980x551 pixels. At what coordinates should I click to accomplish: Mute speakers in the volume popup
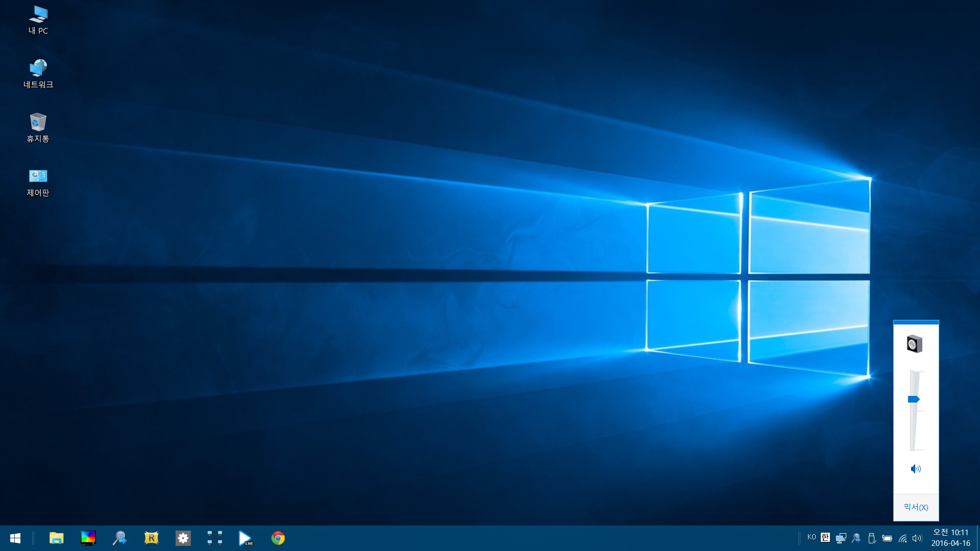[916, 469]
